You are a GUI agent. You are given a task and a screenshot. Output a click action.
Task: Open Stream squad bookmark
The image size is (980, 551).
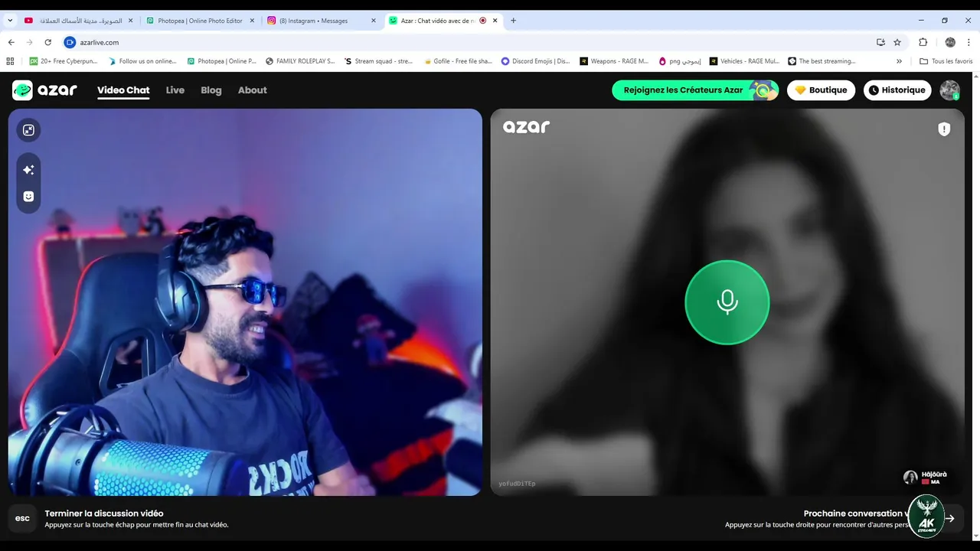(x=379, y=61)
